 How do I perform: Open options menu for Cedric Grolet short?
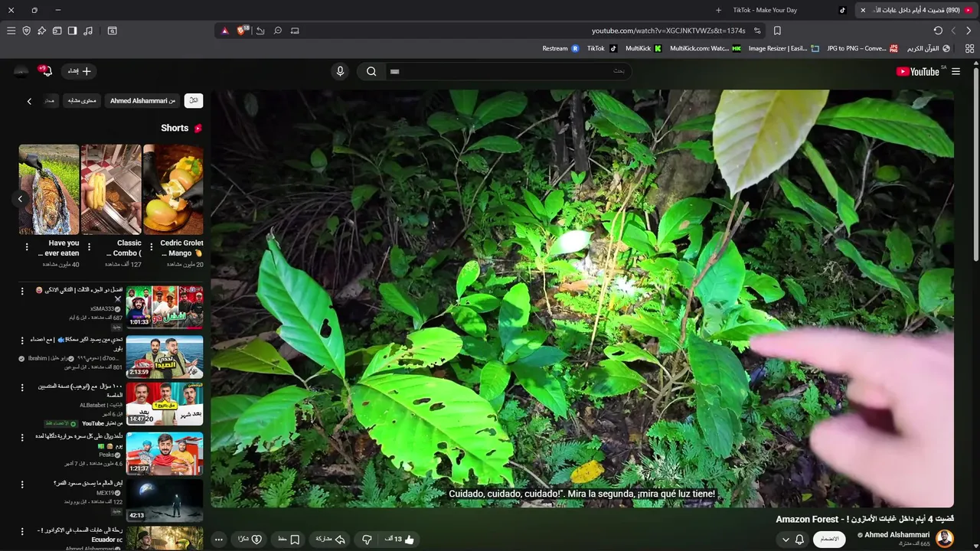click(151, 247)
